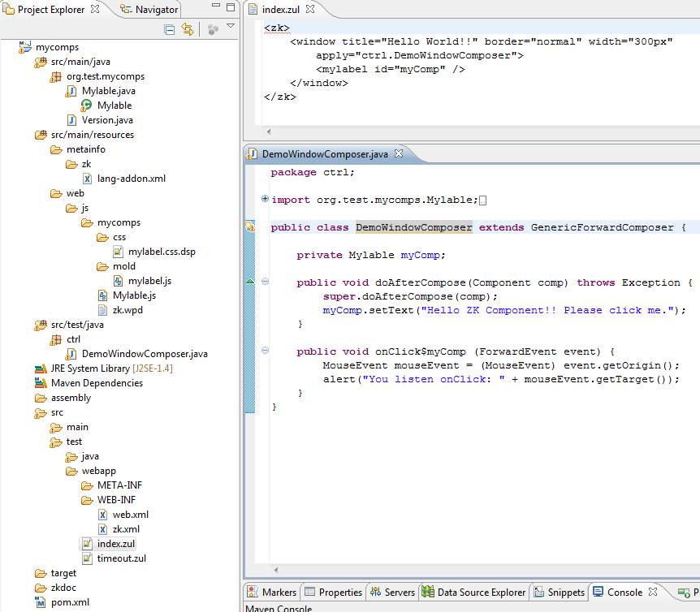Open Mylable.java in the tree

coord(109,91)
